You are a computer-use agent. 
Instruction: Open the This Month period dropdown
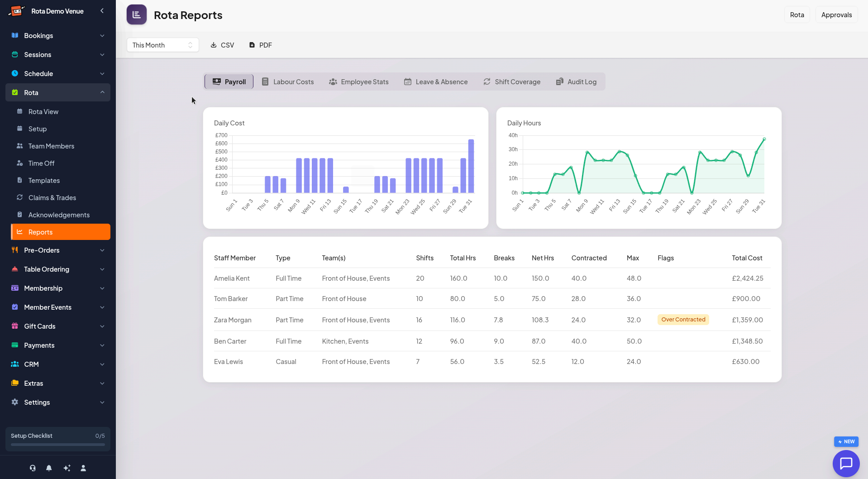click(162, 45)
